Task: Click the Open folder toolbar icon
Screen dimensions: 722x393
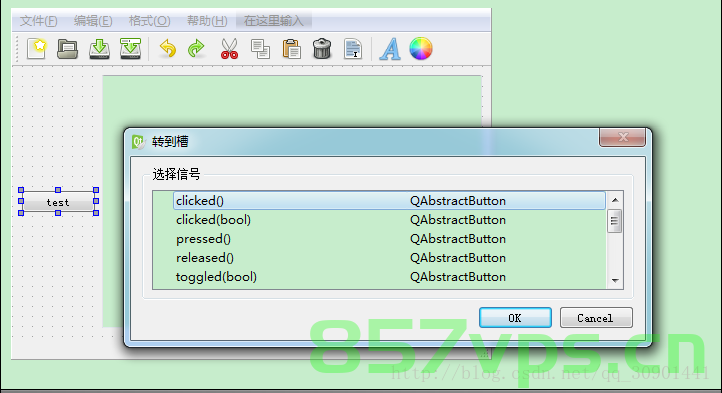Action: (x=68, y=49)
